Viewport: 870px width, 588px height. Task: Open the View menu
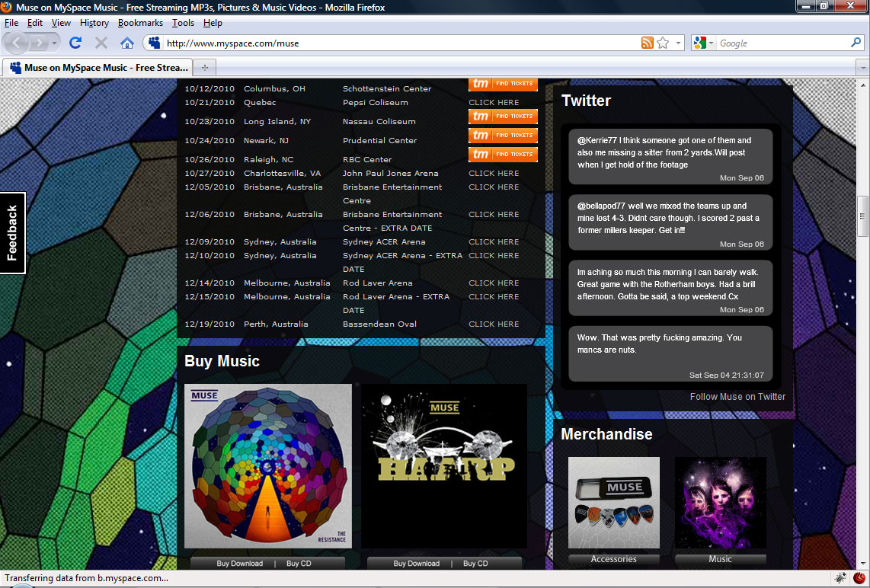click(x=61, y=23)
